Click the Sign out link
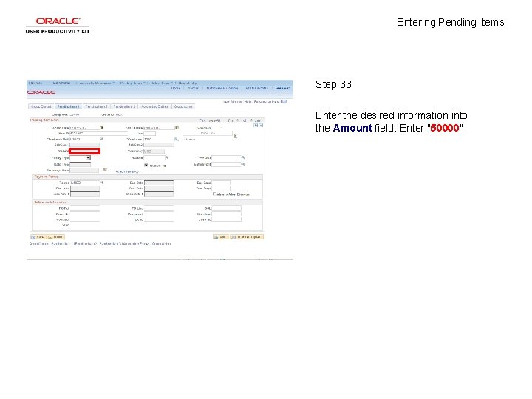Viewport: 532px width, 399px height. pos(282,88)
